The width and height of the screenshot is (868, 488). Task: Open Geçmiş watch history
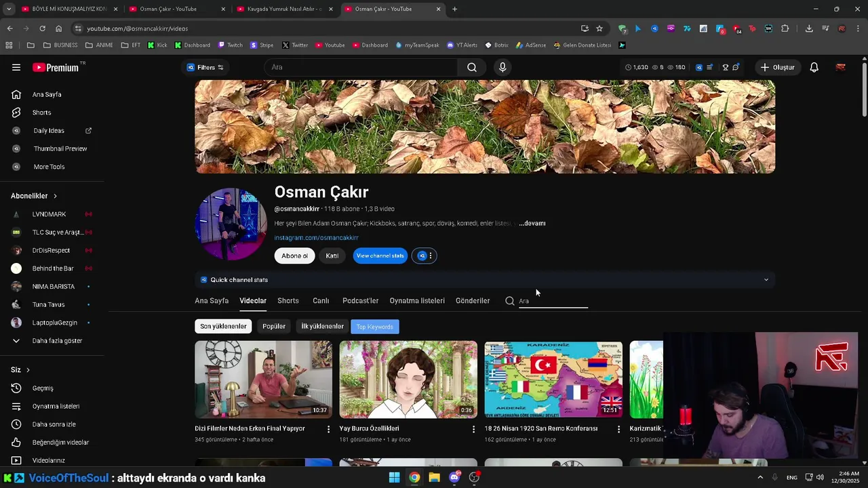point(43,388)
